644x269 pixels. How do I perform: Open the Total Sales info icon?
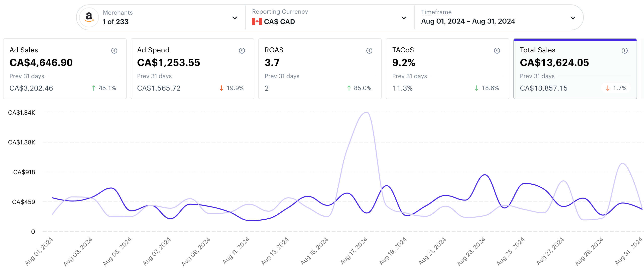click(x=624, y=51)
